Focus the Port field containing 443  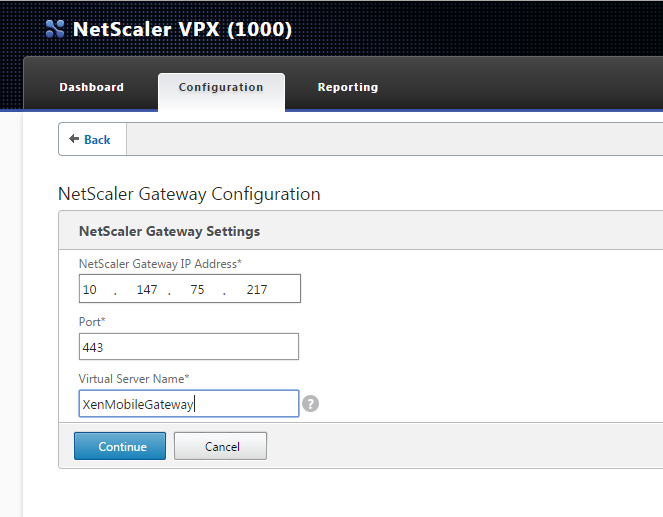pyautogui.click(x=188, y=347)
